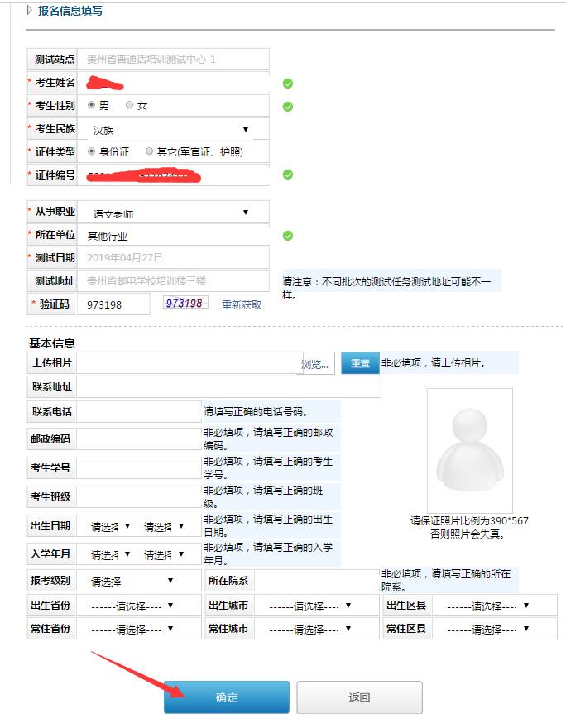
Task: Click the 重新获取 captcha link
Action: tap(242, 305)
